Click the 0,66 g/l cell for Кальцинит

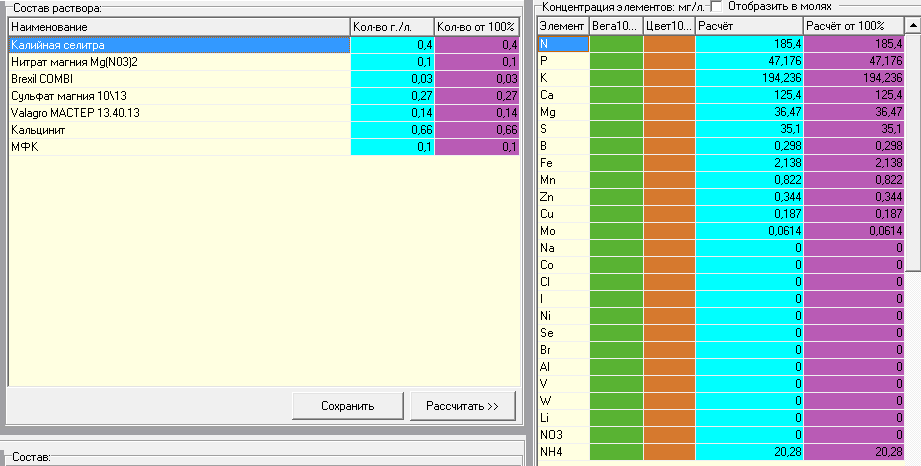click(x=392, y=130)
